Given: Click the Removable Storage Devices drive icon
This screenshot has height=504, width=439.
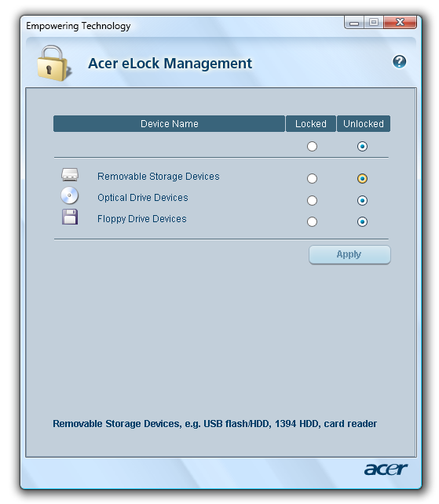Looking at the screenshot, I should pyautogui.click(x=70, y=174).
